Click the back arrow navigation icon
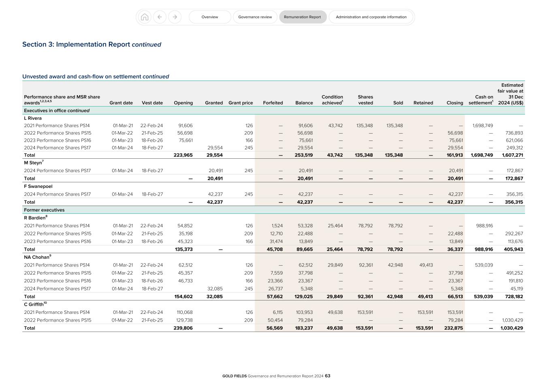Screen dimensions: 553x392 [x=160, y=17]
